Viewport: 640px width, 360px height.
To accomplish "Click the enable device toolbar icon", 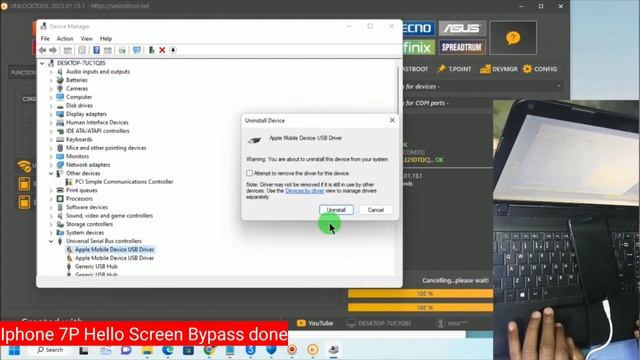I will (151, 50).
